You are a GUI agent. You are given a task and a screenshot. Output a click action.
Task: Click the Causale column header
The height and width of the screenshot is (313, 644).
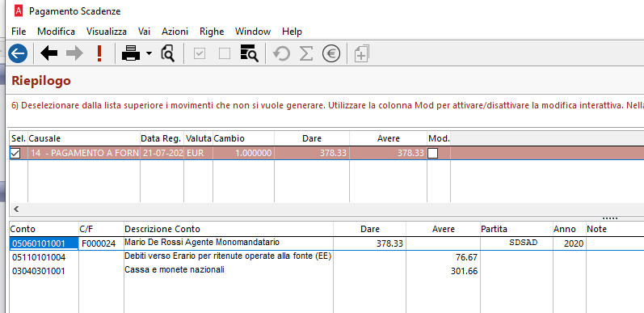click(x=84, y=138)
